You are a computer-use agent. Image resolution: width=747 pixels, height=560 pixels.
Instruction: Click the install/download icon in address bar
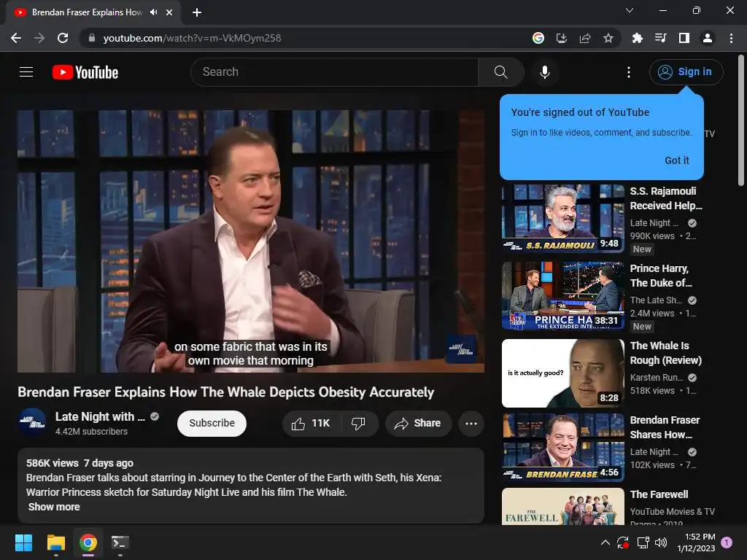click(562, 38)
